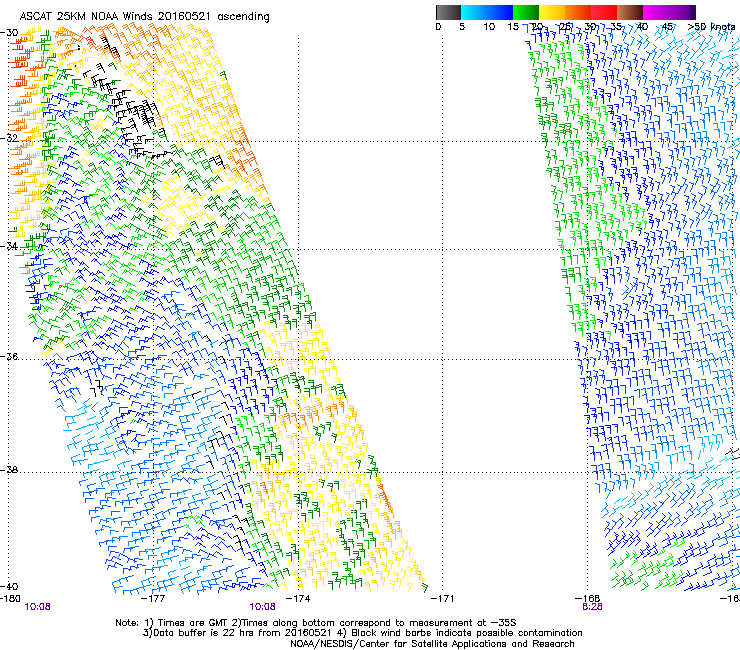
Task: Select the '-30' latitude label
Action: tap(9, 32)
